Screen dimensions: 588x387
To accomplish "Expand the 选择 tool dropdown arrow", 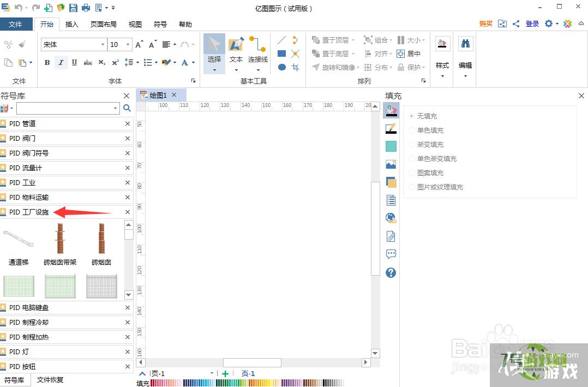I will point(214,70).
